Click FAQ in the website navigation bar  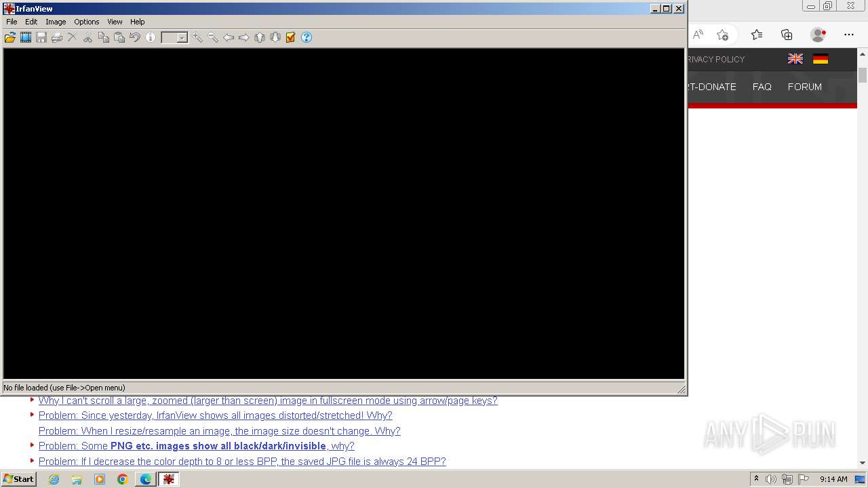[x=762, y=87]
